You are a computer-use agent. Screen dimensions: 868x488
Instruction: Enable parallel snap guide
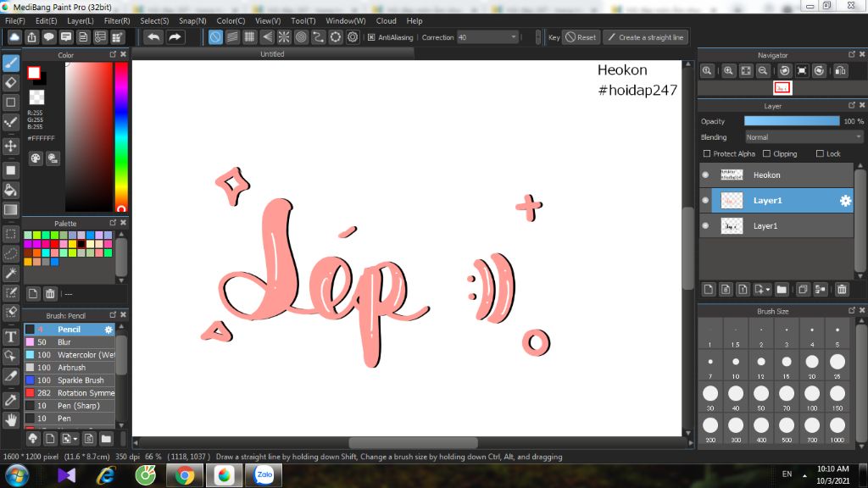232,37
